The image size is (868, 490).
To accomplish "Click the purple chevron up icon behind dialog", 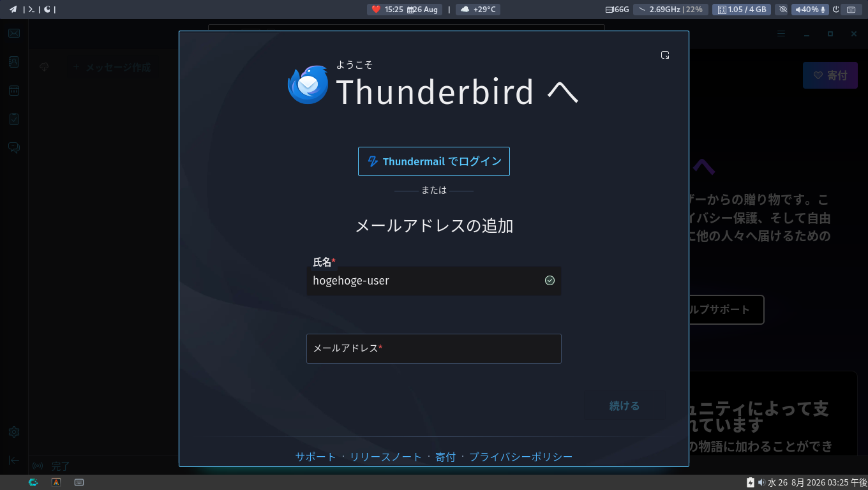I will point(703,167).
